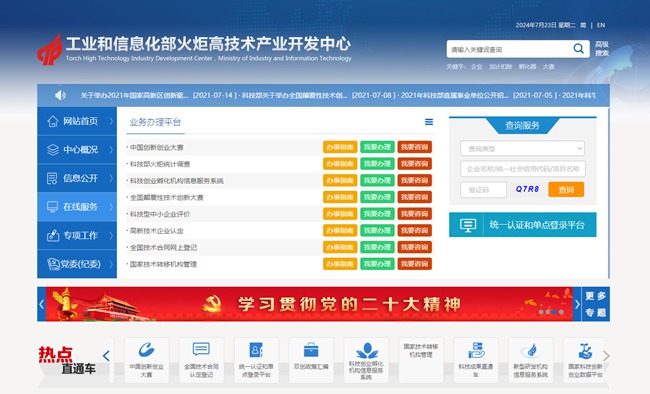Image resolution: width=650 pixels, height=394 pixels.
Task: Expand the 在线服务 menu chevron
Action: 111,207
